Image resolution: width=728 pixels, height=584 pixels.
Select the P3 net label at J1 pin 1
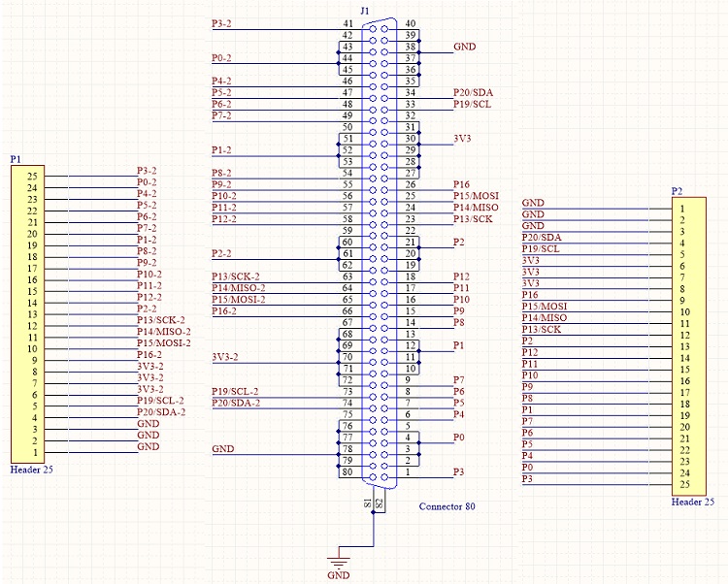click(x=459, y=472)
